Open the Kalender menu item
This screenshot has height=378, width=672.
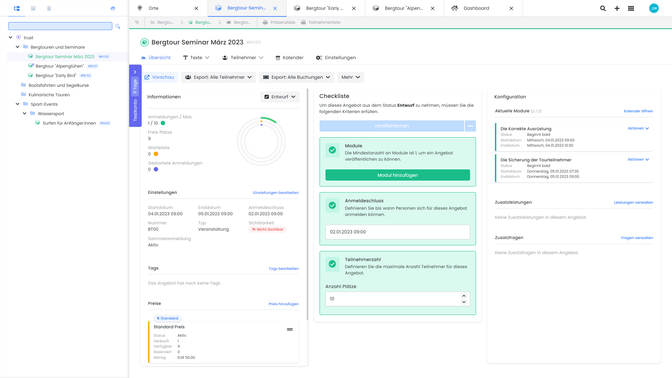click(x=289, y=57)
